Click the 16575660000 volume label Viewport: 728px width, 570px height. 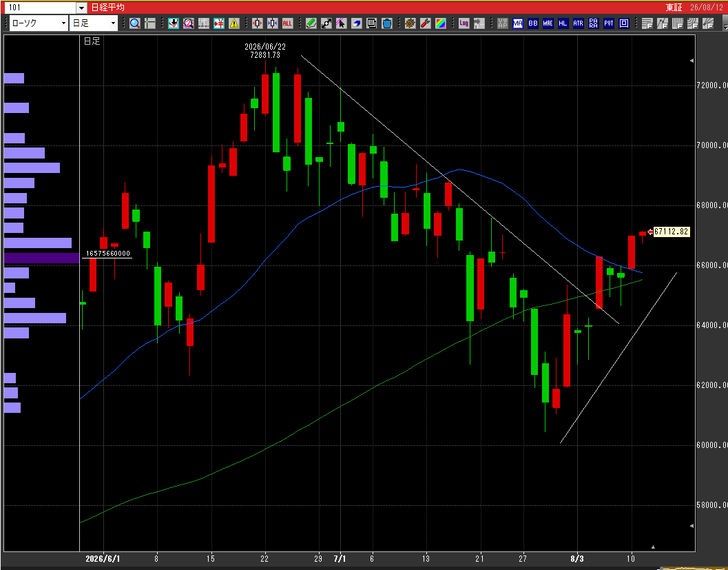pyautogui.click(x=107, y=254)
